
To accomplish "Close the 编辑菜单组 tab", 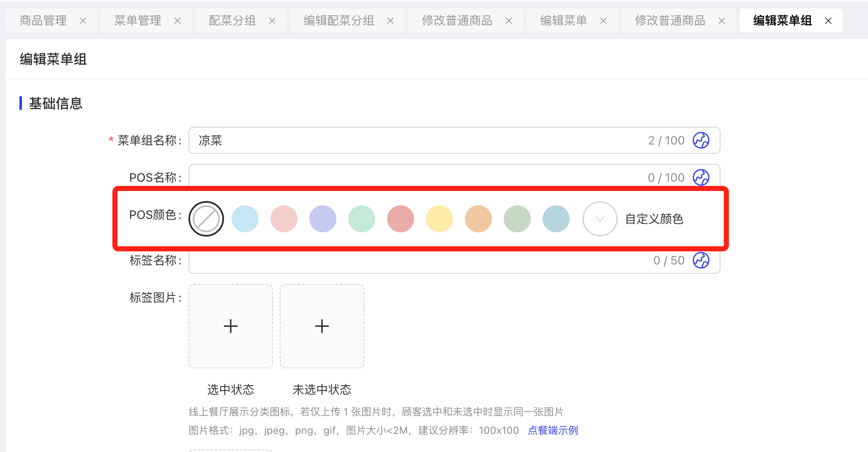I will pyautogui.click(x=828, y=21).
